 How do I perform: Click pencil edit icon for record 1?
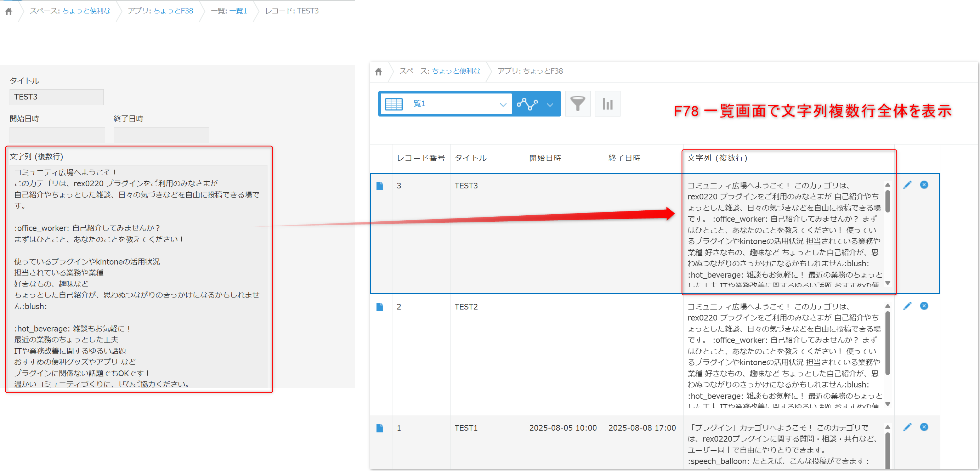tap(907, 427)
